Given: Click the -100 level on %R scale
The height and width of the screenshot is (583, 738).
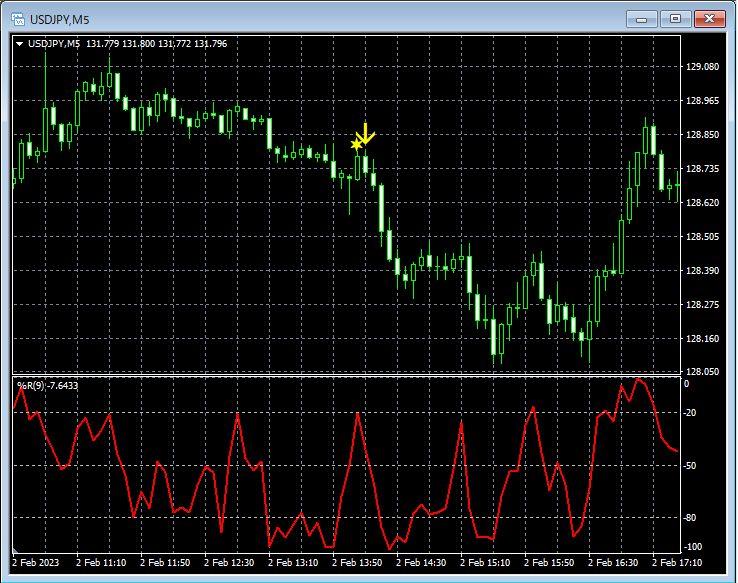Looking at the screenshot, I should pos(692,547).
